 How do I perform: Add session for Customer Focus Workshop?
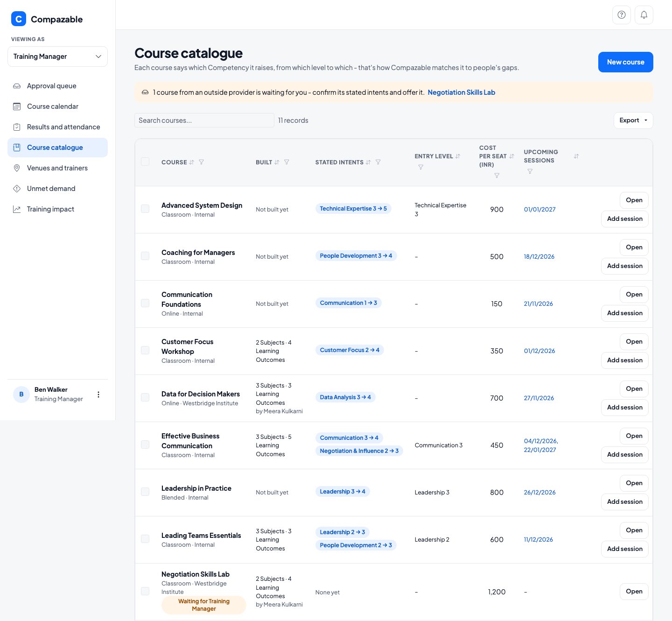pyautogui.click(x=624, y=360)
